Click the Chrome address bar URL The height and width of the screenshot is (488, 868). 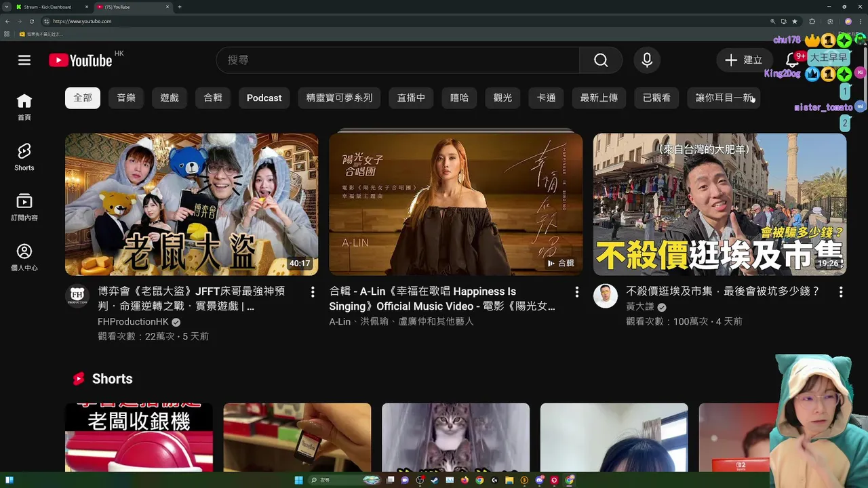click(82, 21)
